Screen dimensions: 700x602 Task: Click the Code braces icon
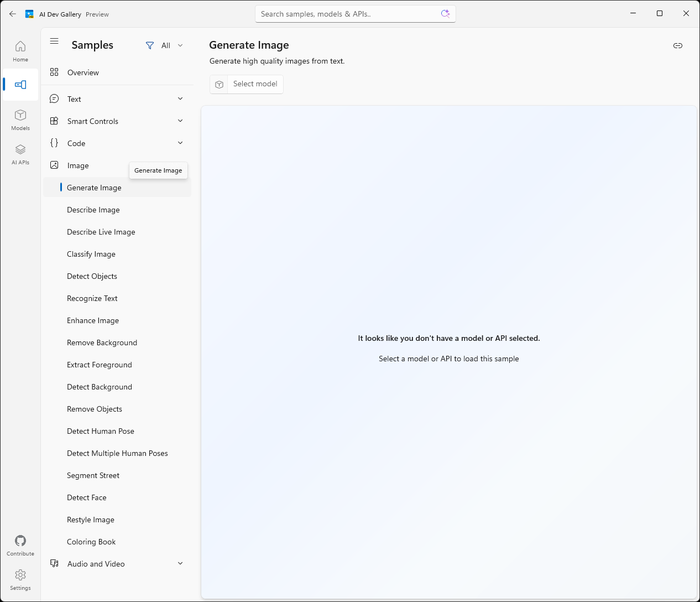54,143
